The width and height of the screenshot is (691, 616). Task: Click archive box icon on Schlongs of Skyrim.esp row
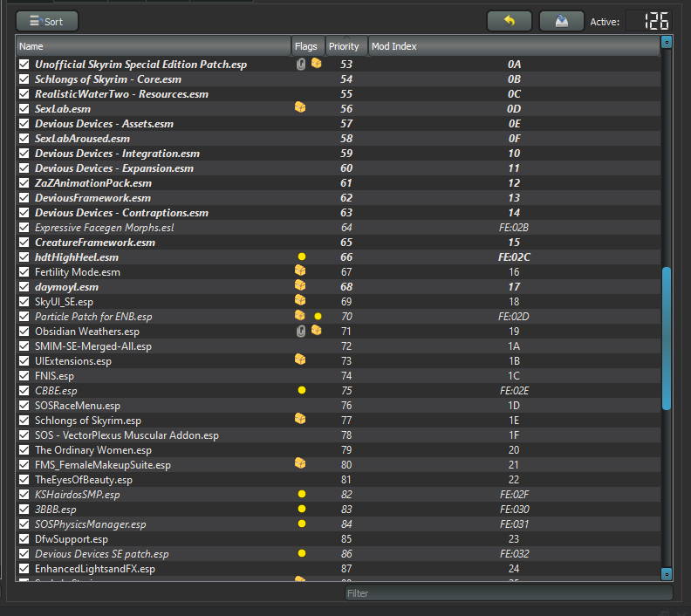300,419
